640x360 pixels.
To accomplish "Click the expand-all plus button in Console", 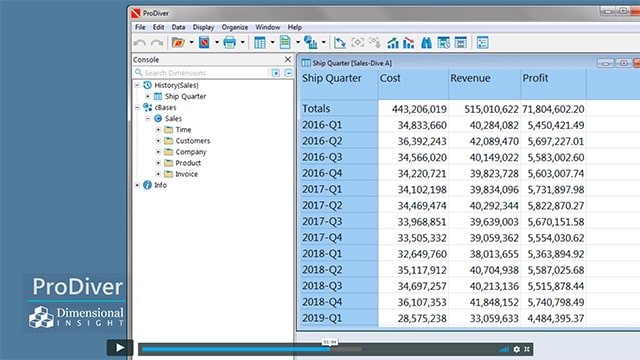I will tap(276, 73).
